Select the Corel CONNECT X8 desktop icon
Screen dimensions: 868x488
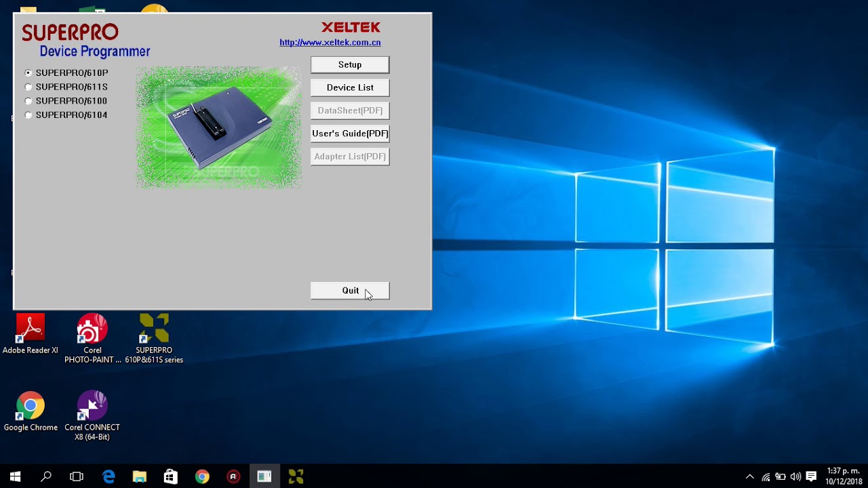[x=92, y=415]
